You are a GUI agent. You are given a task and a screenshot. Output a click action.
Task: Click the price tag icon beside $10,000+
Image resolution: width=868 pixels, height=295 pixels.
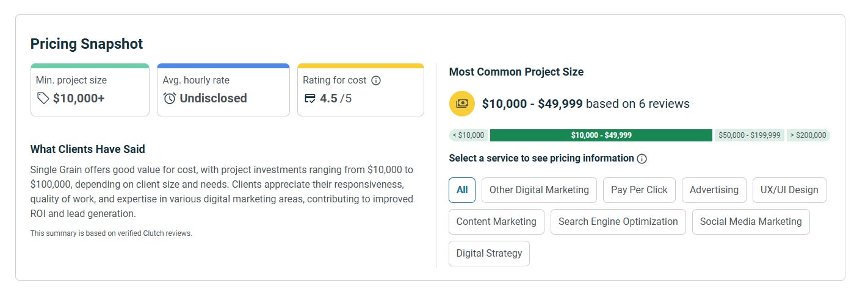point(43,98)
